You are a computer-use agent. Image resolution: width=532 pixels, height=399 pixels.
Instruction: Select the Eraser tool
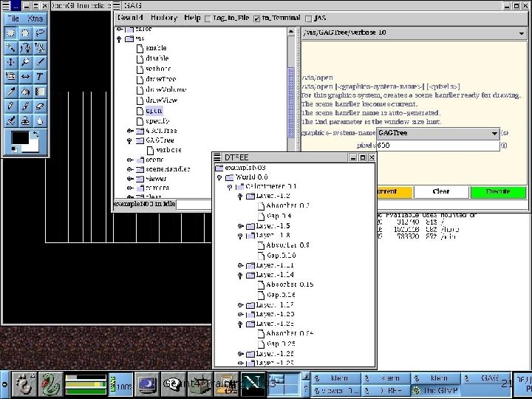tap(40, 105)
